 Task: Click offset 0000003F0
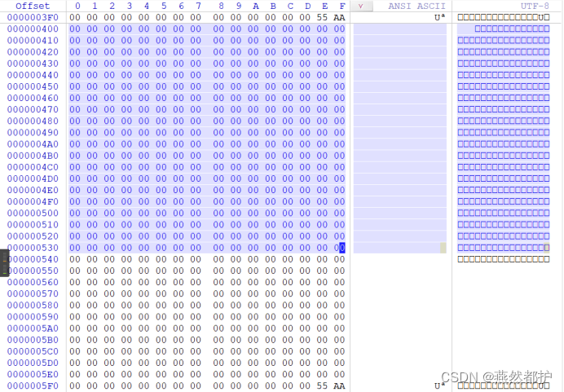(x=33, y=18)
